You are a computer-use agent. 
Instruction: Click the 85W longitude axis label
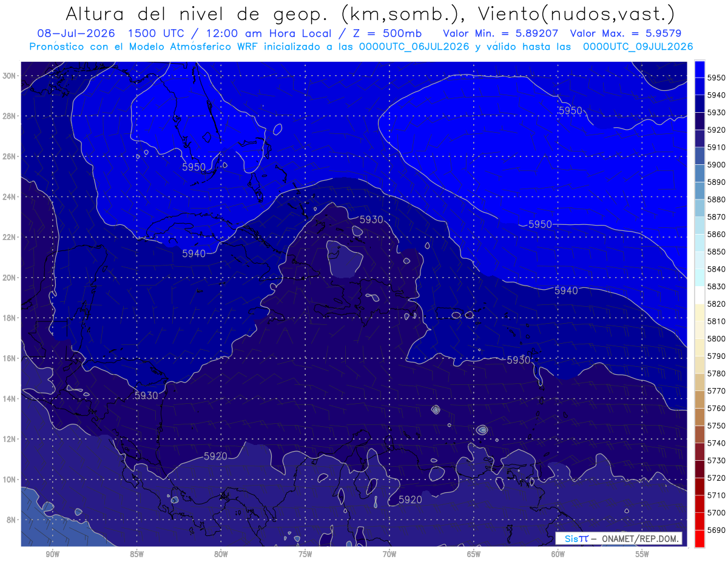tap(136, 554)
